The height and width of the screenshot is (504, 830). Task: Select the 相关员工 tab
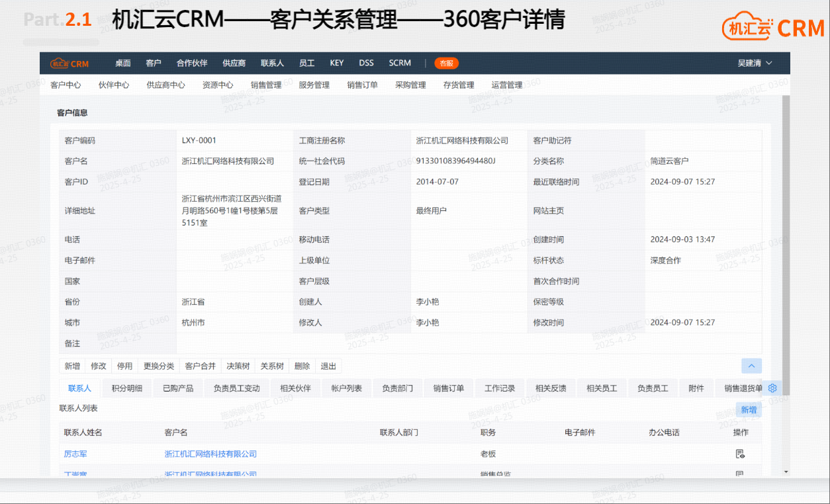[x=602, y=388]
